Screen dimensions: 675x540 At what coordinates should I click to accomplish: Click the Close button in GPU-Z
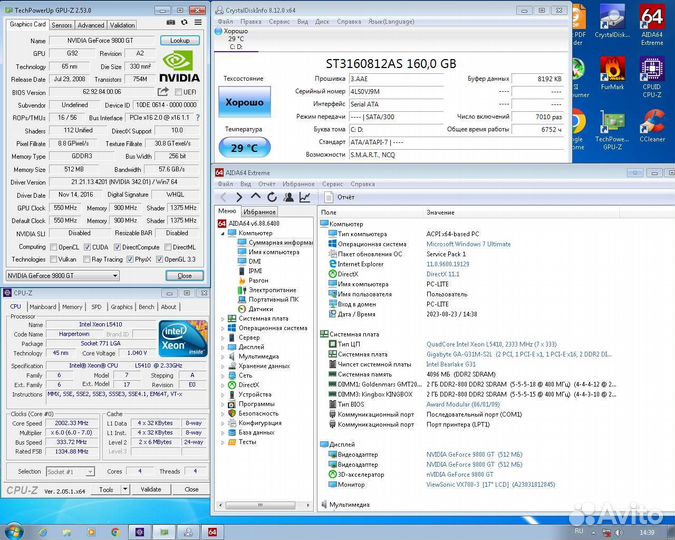click(x=184, y=276)
